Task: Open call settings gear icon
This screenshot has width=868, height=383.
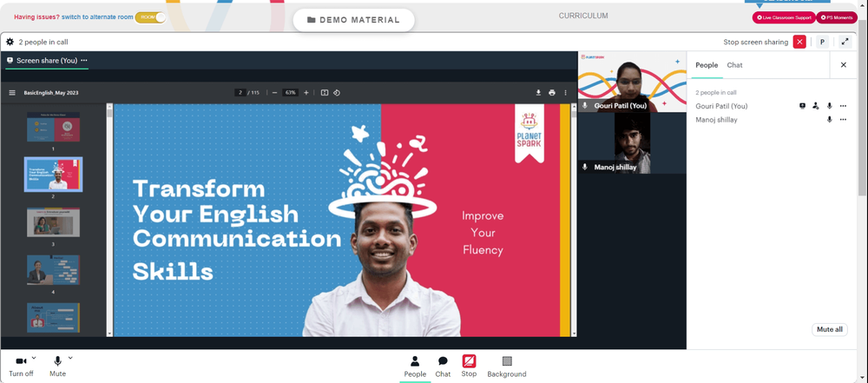Action: [10, 42]
